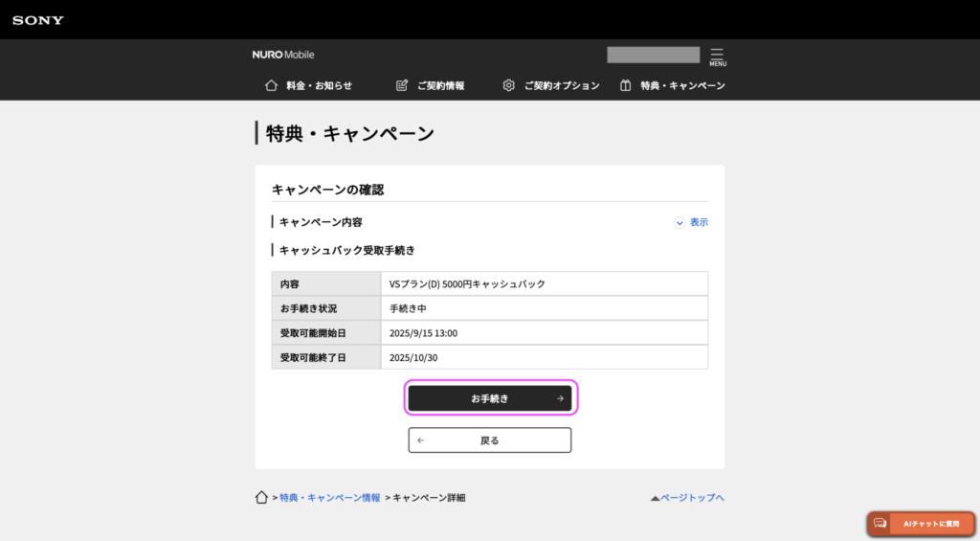This screenshot has height=541, width=980.
Task: Click the VSプラン(D) 5000円キャッシュバック cell
Action: pyautogui.click(x=467, y=284)
